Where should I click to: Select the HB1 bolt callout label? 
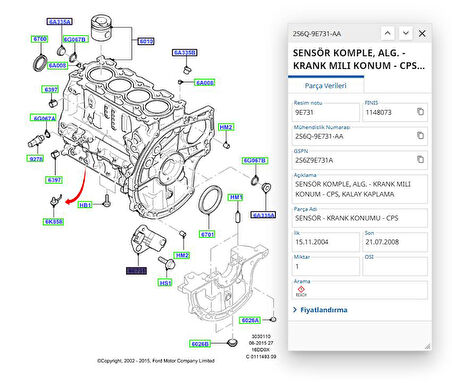point(85,205)
